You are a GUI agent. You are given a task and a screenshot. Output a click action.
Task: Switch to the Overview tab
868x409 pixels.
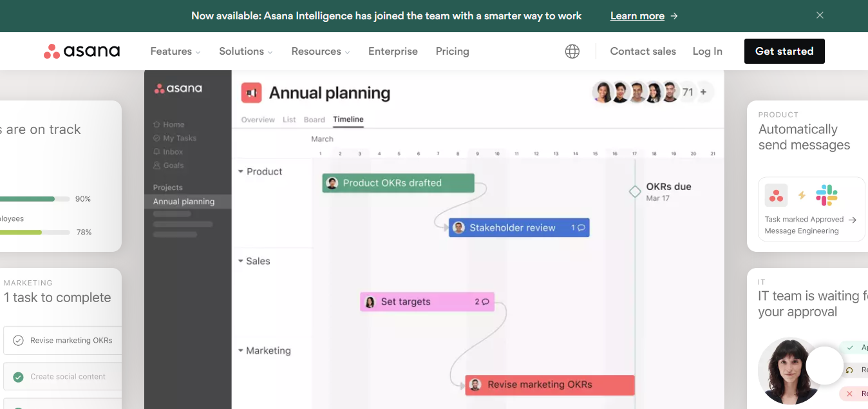point(258,120)
